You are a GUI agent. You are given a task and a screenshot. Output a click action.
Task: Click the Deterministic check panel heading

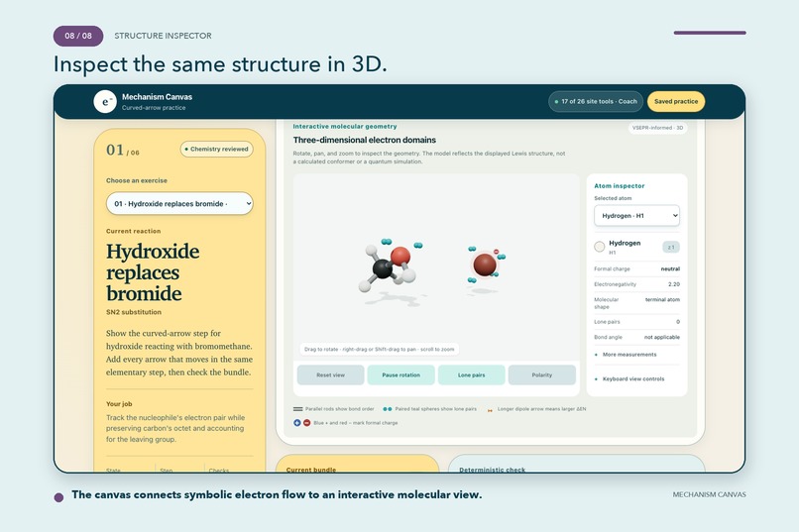tap(492, 470)
